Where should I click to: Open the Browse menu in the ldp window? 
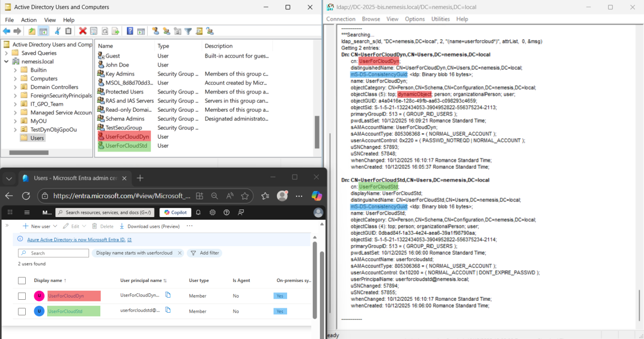tap(371, 19)
